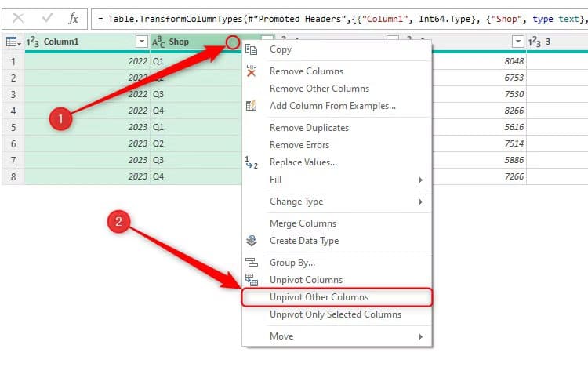Click the cell with value 5616
The width and height of the screenshot is (588, 385).
(x=479, y=127)
